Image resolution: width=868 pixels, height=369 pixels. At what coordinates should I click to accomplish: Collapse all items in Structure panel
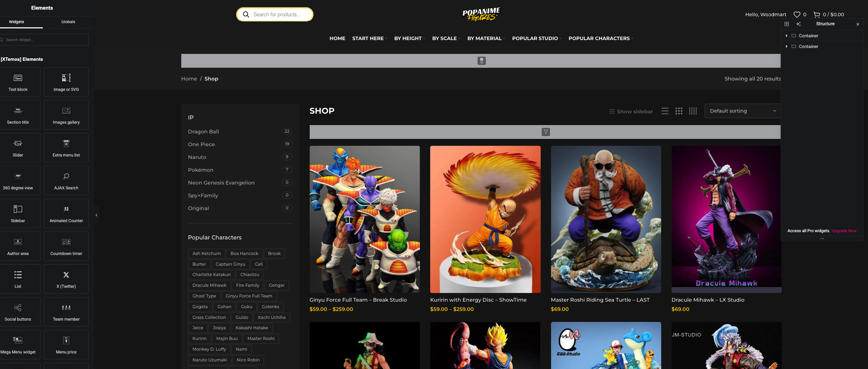(x=787, y=24)
